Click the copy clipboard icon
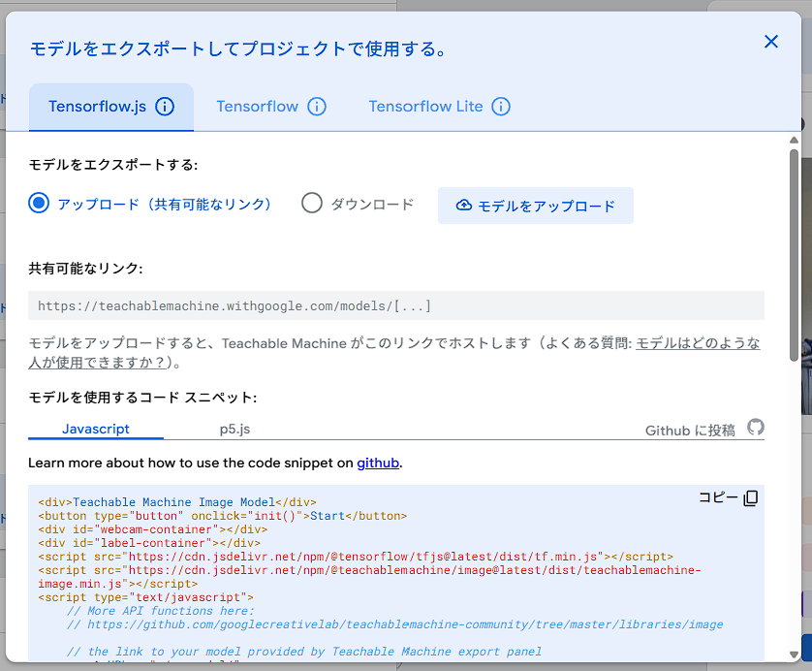Screen dimensions: 812x671 pyautogui.click(x=751, y=498)
